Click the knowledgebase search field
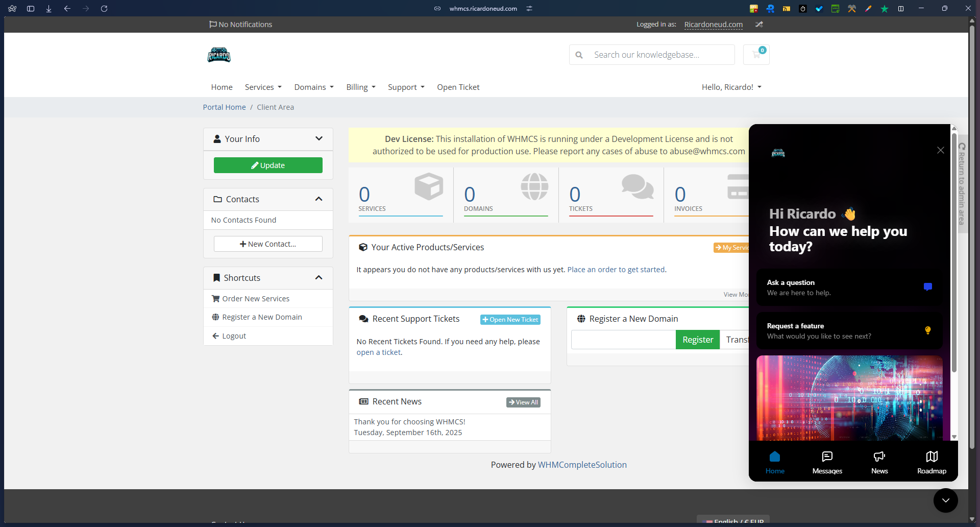The image size is (980, 527). (658, 55)
